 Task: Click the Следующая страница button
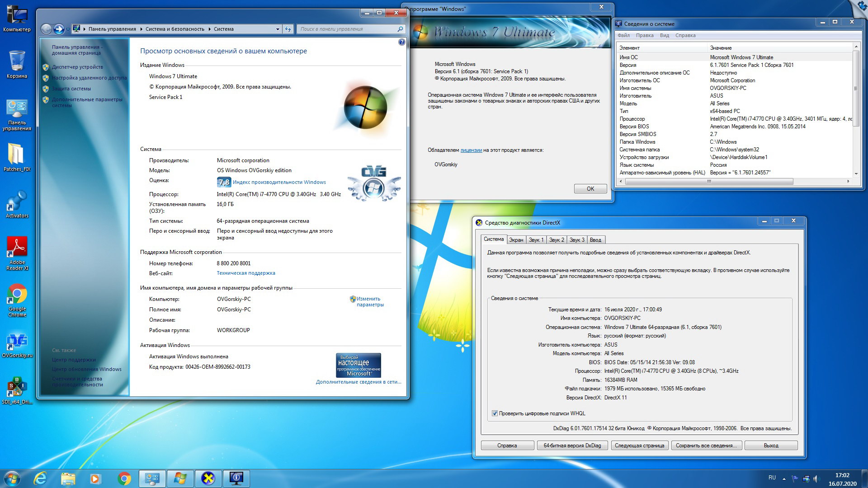point(639,446)
